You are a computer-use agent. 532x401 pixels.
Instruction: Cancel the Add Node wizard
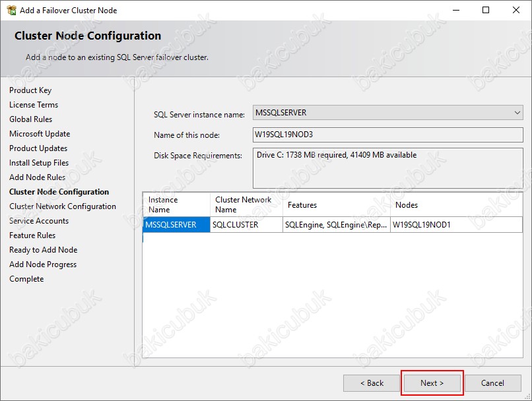coord(492,383)
